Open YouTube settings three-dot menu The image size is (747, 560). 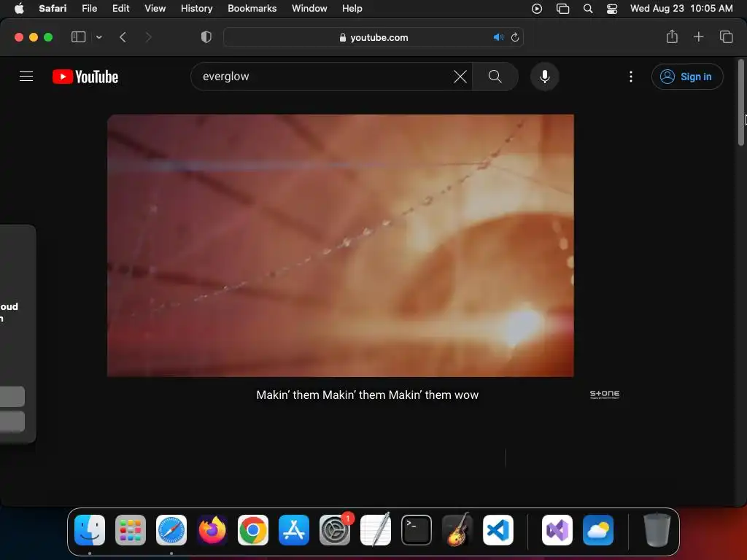[631, 77]
